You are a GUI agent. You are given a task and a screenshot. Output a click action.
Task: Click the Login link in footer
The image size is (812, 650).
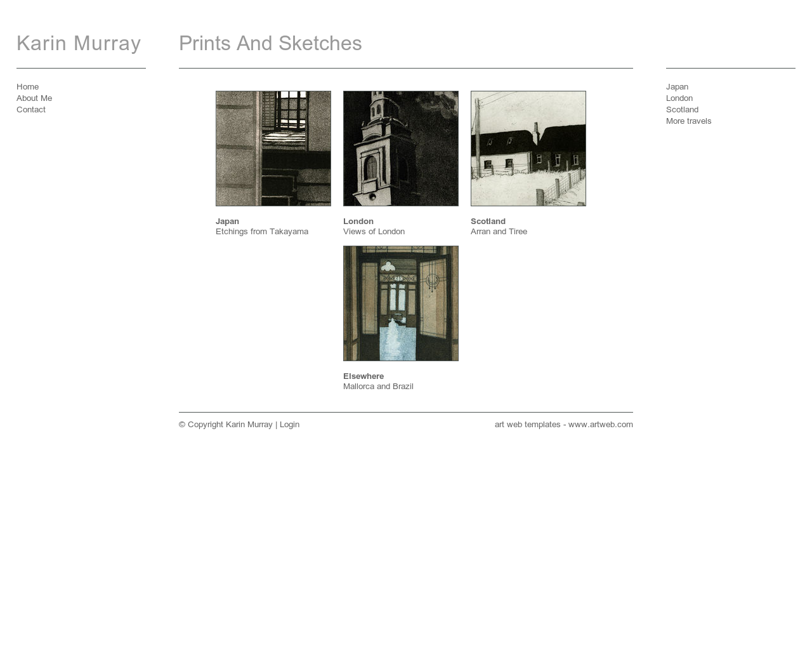click(289, 425)
